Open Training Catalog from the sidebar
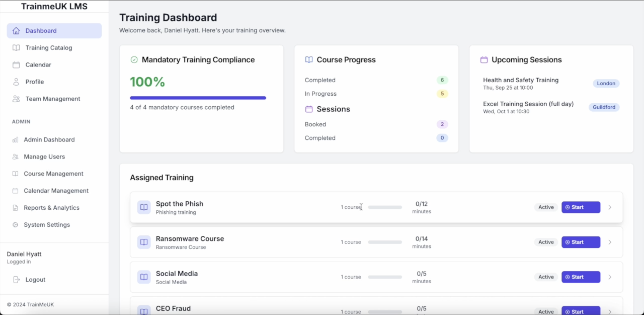Viewport: 644px width, 315px height. click(54, 48)
